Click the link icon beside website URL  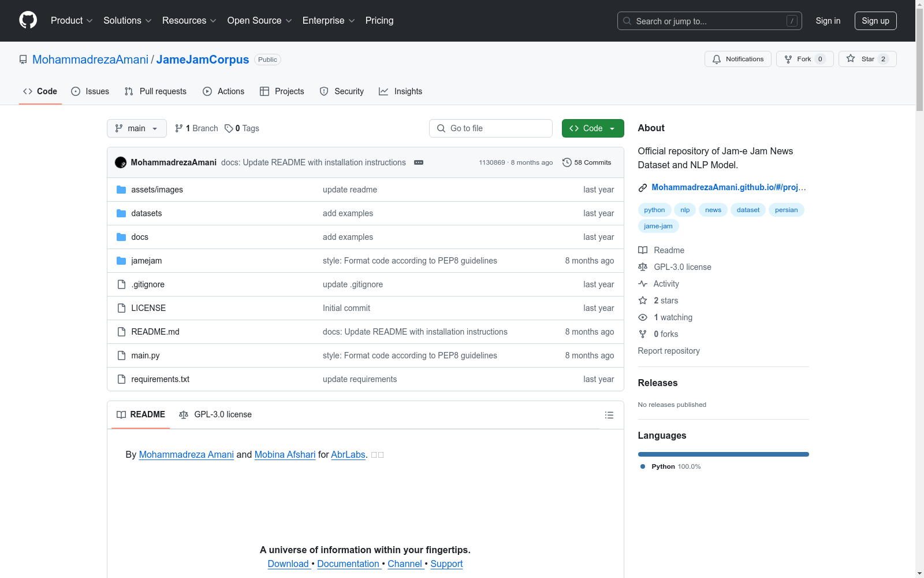pyautogui.click(x=642, y=188)
